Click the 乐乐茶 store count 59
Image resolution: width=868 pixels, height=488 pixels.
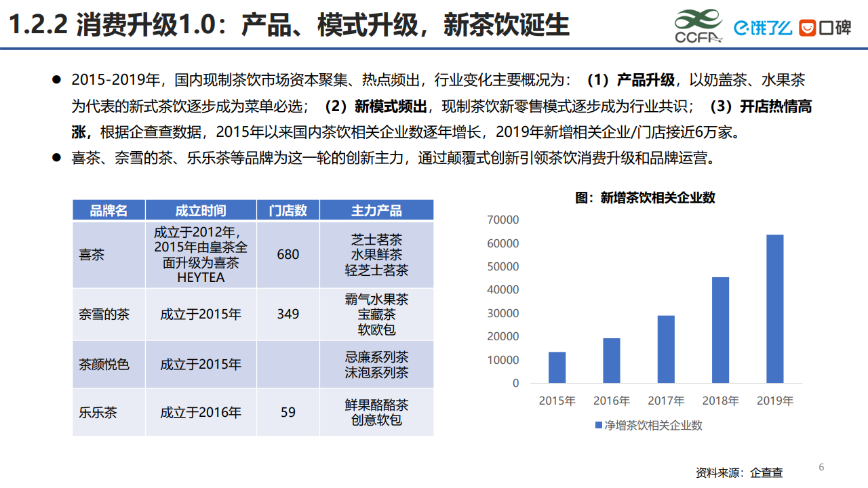pyautogui.click(x=288, y=412)
